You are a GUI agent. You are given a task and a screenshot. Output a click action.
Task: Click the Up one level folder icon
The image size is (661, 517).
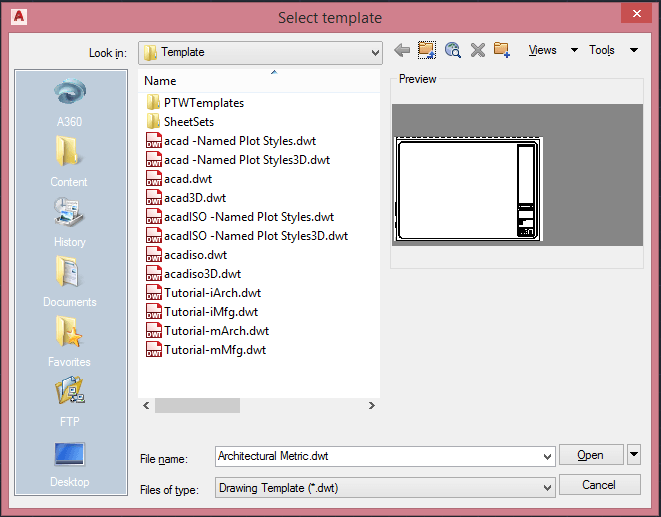(x=427, y=50)
